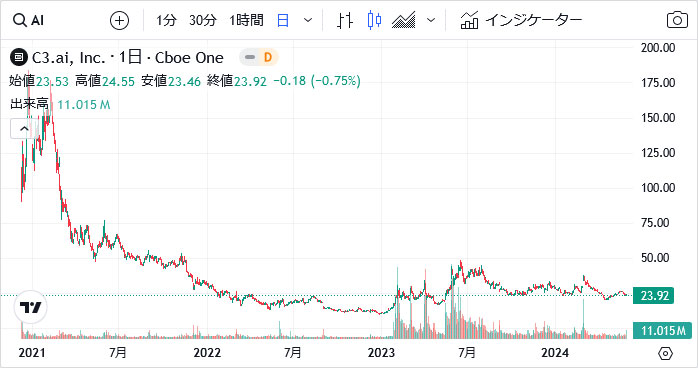The width and height of the screenshot is (698, 368).
Task: Switch to candlestick chart style
Action: [x=374, y=20]
